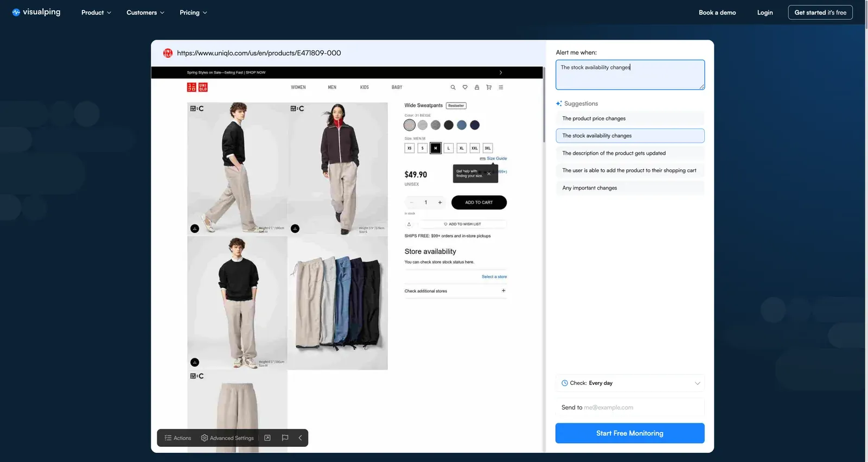Select the MEN tab
The image size is (868, 462).
click(x=332, y=87)
